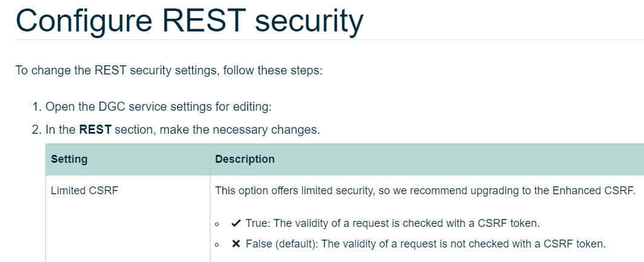
Task: Click the hollow bullet before the True line
Action: click(218, 224)
